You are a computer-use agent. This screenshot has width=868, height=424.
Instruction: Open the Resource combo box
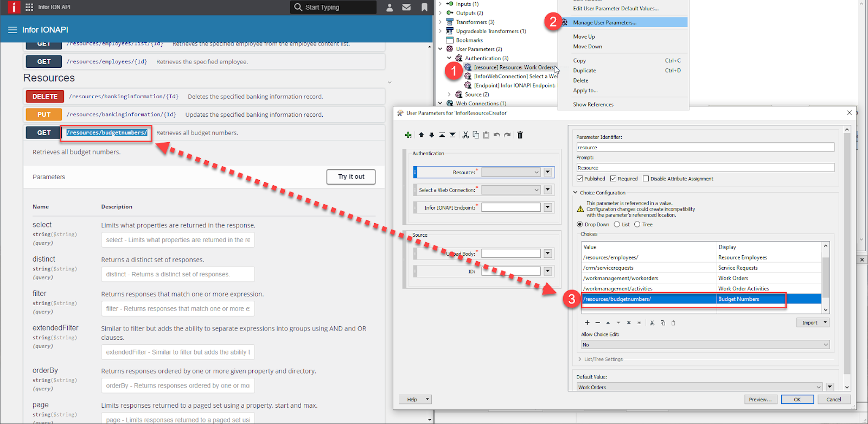click(x=511, y=172)
